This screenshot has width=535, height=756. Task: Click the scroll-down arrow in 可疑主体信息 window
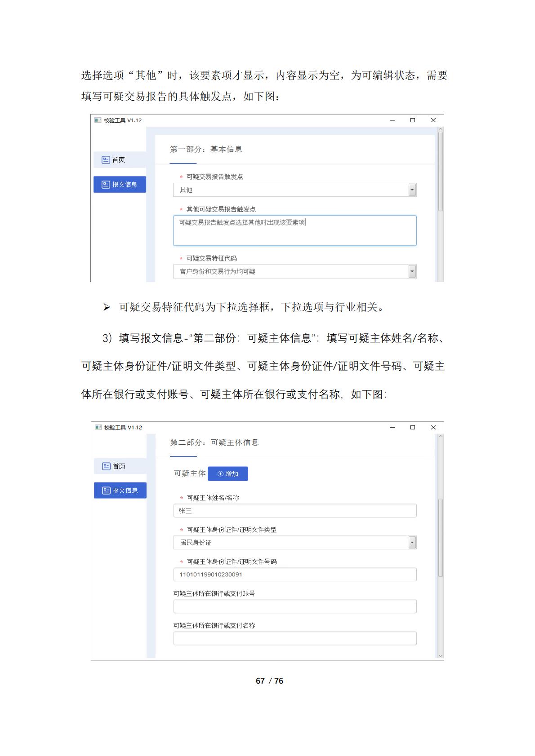[x=440, y=656]
